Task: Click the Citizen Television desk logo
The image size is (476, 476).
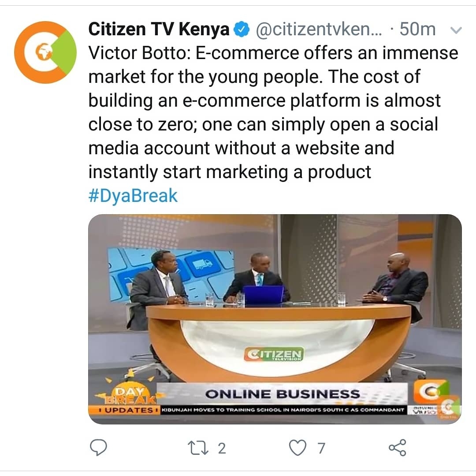Action: (274, 354)
